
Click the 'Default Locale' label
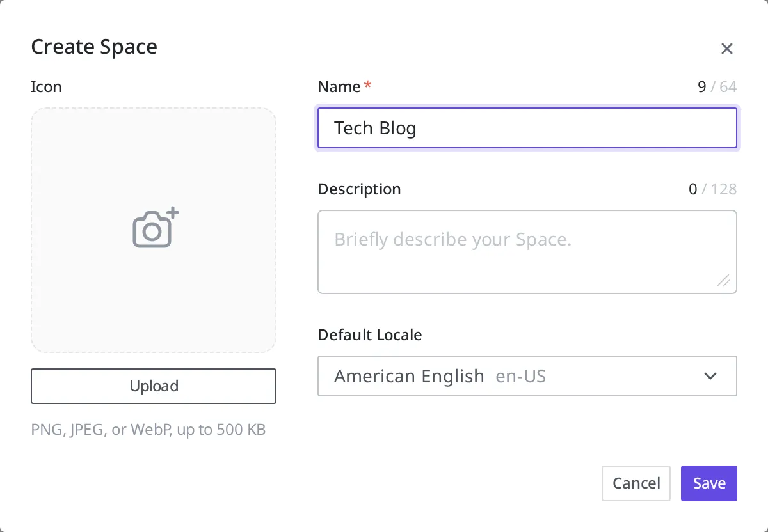pyautogui.click(x=370, y=335)
